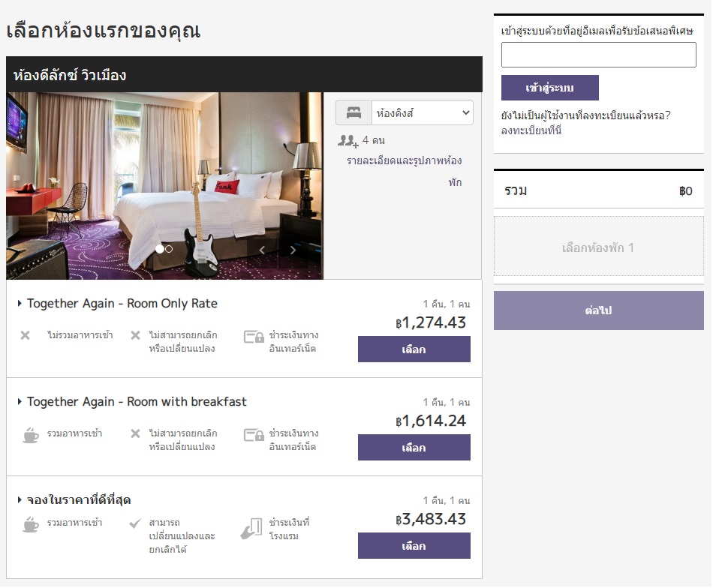Screen dimensions: 713x588
Task: Select the second carousel dot on room photo
Action: point(169,249)
